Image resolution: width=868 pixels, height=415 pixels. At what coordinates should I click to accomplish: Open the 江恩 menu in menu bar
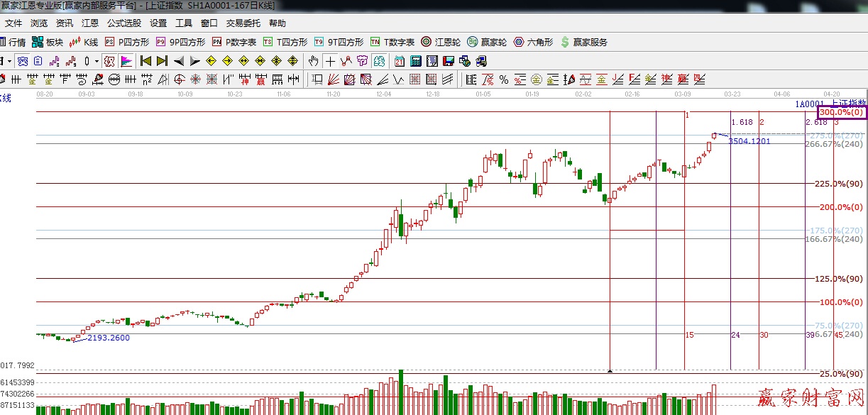click(90, 23)
